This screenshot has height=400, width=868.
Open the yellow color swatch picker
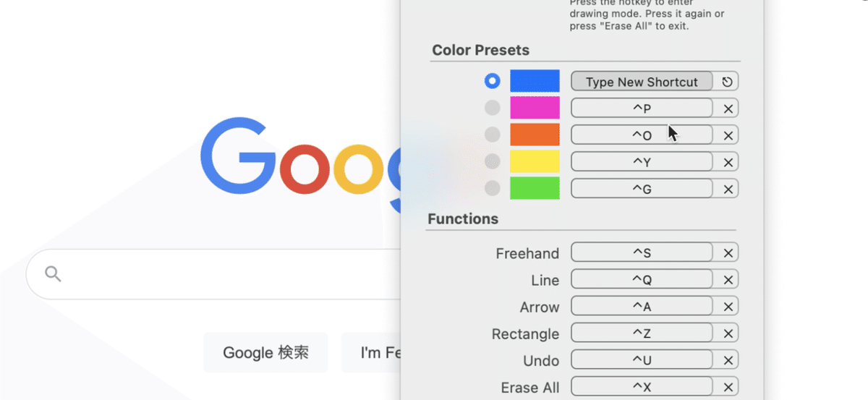click(535, 161)
